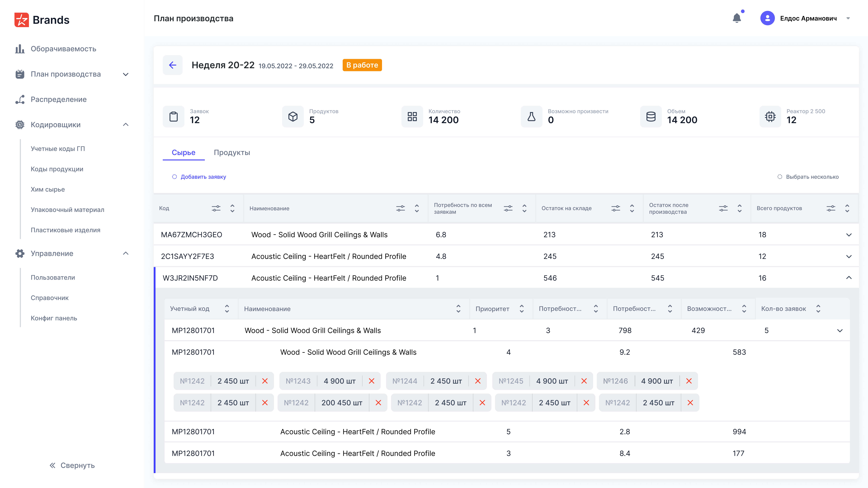Switch to the Продукты tab
The width and height of the screenshot is (868, 488).
[232, 153]
